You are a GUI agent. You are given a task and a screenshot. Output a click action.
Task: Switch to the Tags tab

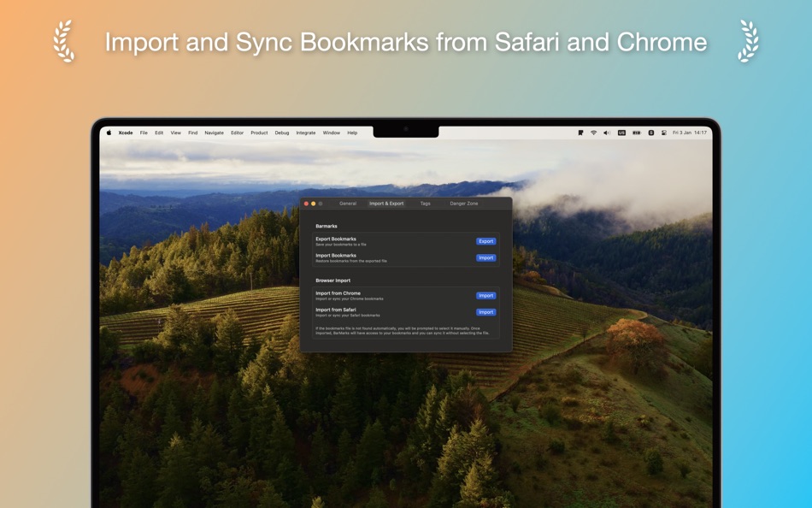(x=425, y=204)
